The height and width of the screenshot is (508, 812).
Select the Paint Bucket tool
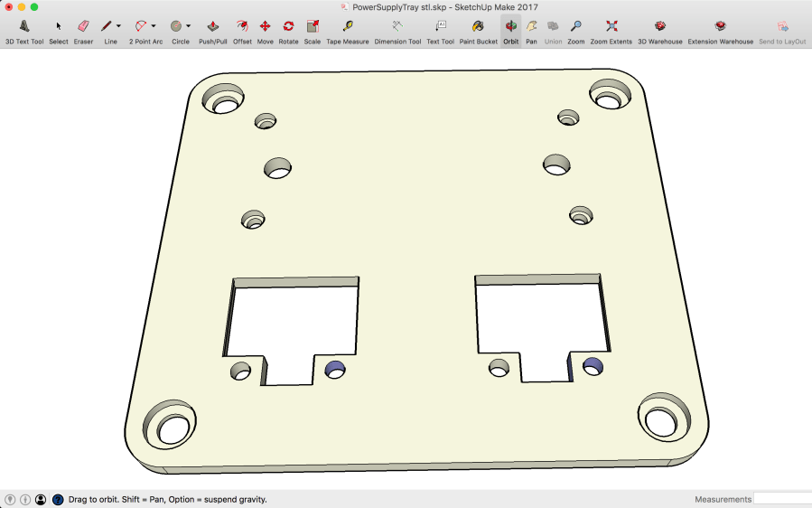coord(478,27)
